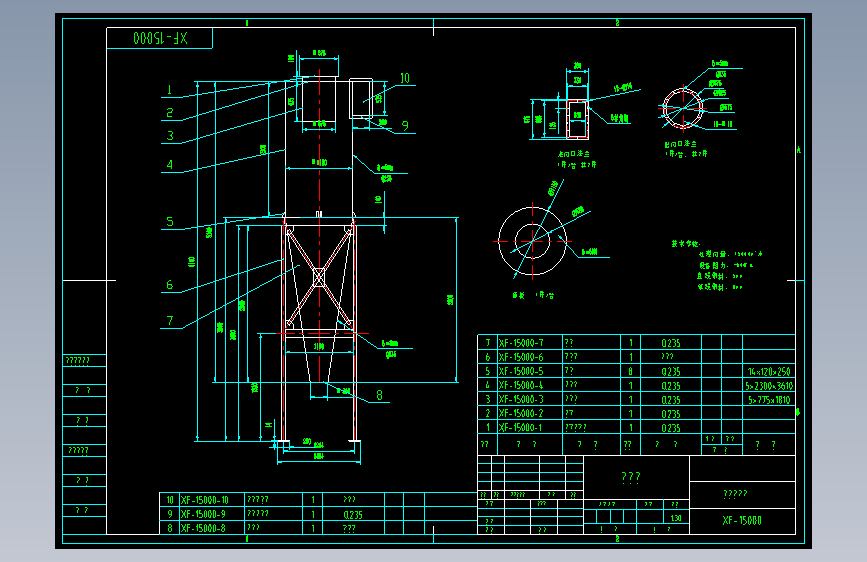Select the Q235 material in XF-15000-7 row

(671, 344)
